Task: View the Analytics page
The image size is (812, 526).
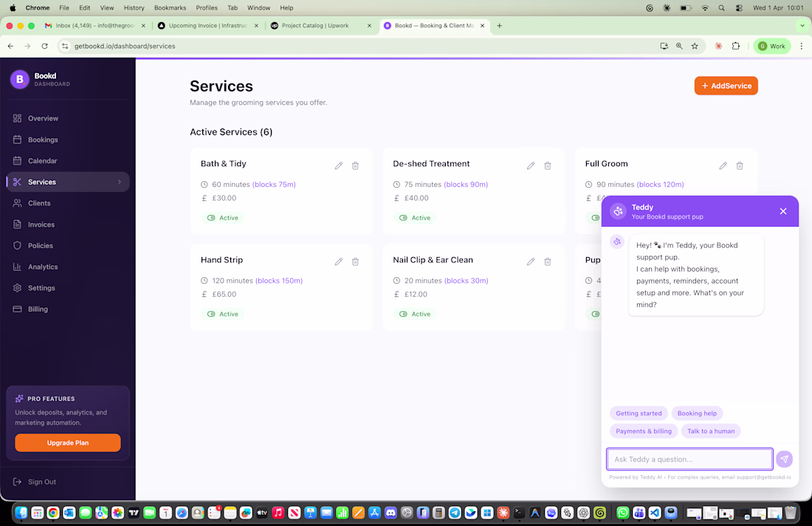Action: click(x=68, y=267)
